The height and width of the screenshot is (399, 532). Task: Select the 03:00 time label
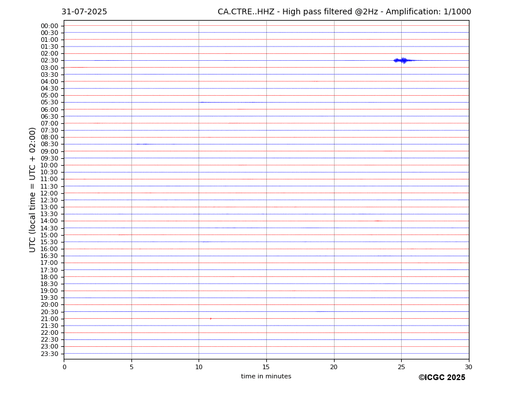pyautogui.click(x=49, y=68)
